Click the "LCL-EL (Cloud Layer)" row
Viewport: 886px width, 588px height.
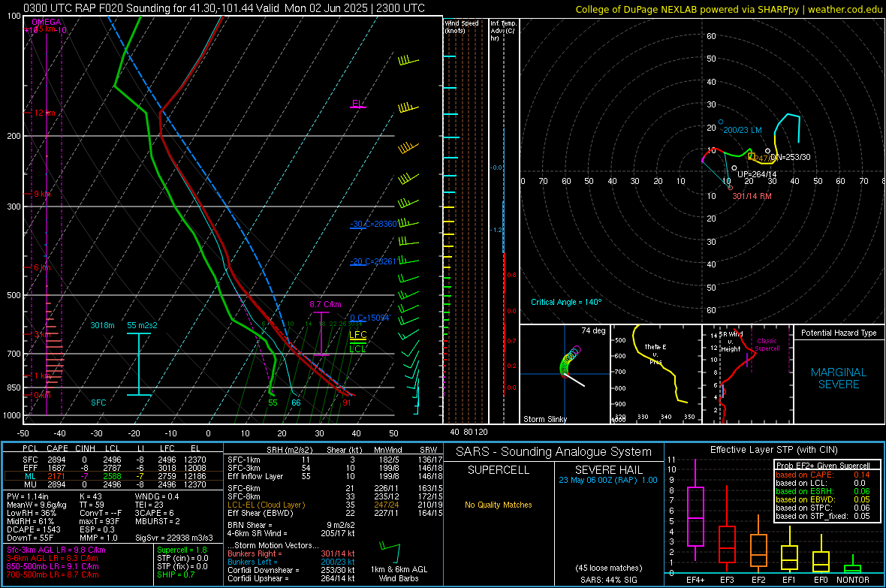click(x=335, y=505)
